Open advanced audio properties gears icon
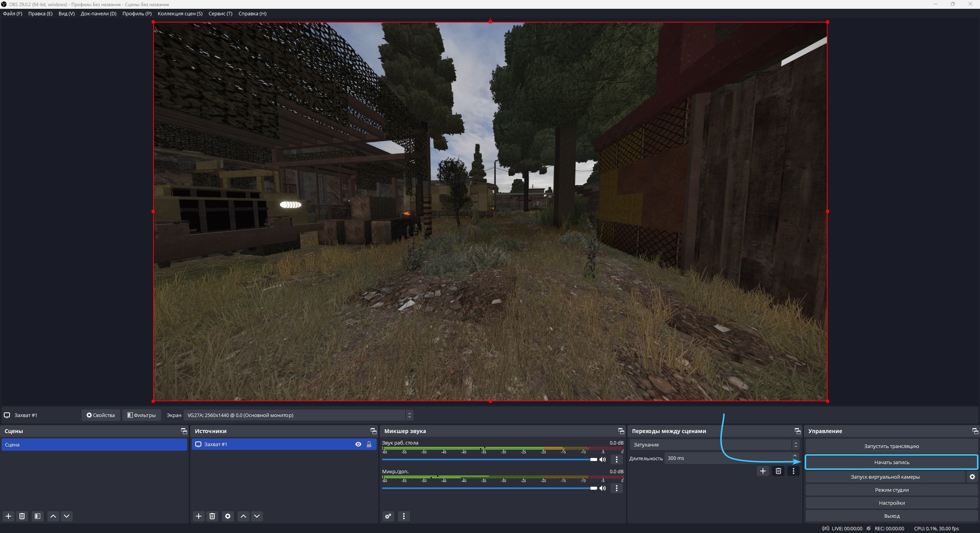 tap(388, 516)
